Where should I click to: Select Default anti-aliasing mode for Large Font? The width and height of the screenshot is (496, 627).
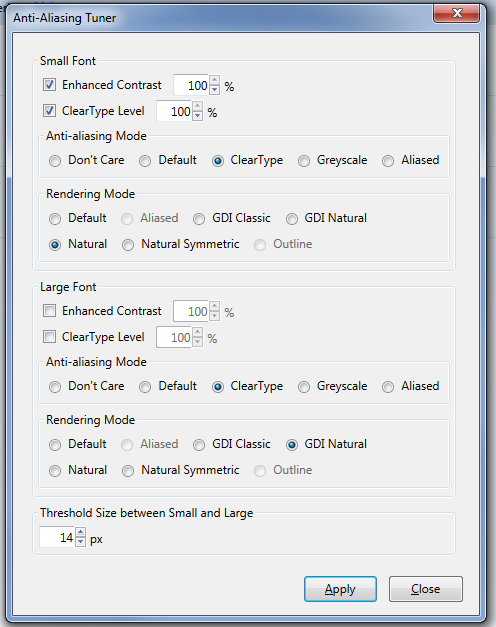click(x=145, y=387)
